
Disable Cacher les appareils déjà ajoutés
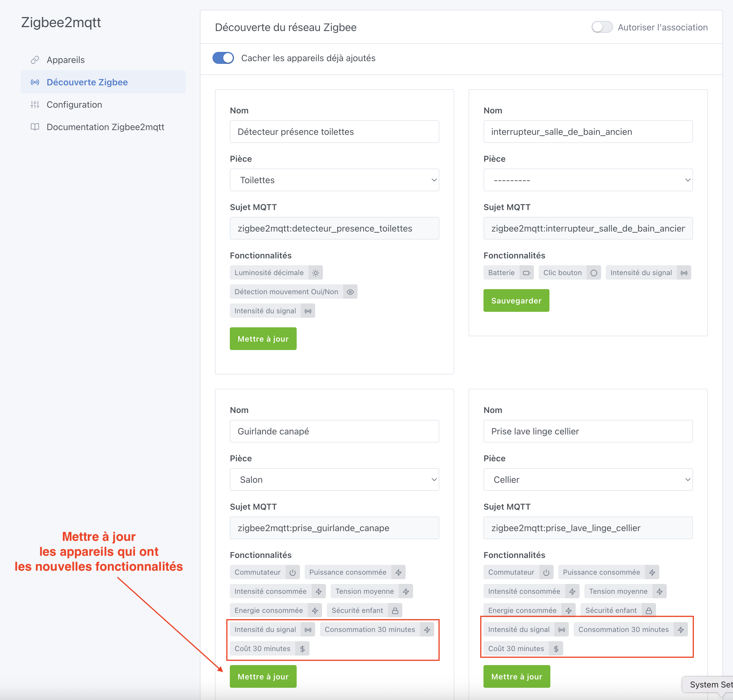[x=223, y=58]
